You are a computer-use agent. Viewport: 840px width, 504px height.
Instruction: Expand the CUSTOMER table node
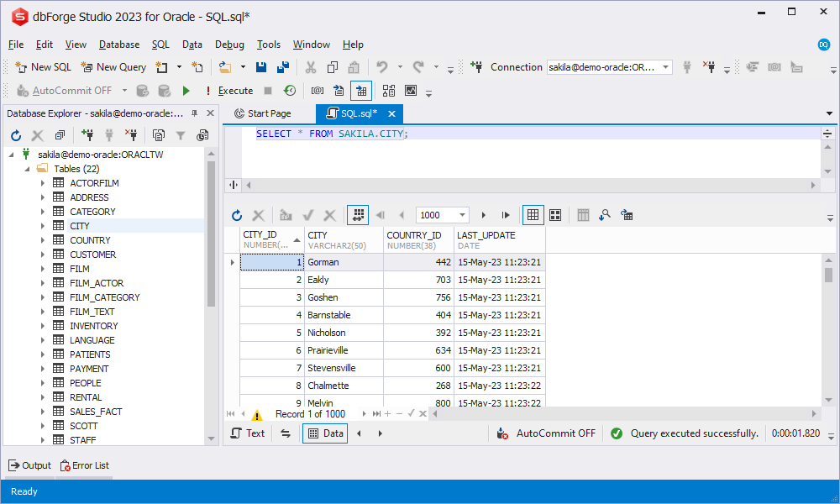click(x=43, y=255)
